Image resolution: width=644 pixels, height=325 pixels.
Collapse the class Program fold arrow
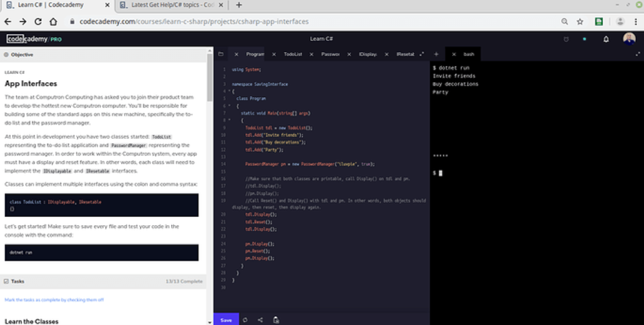pyautogui.click(x=229, y=106)
